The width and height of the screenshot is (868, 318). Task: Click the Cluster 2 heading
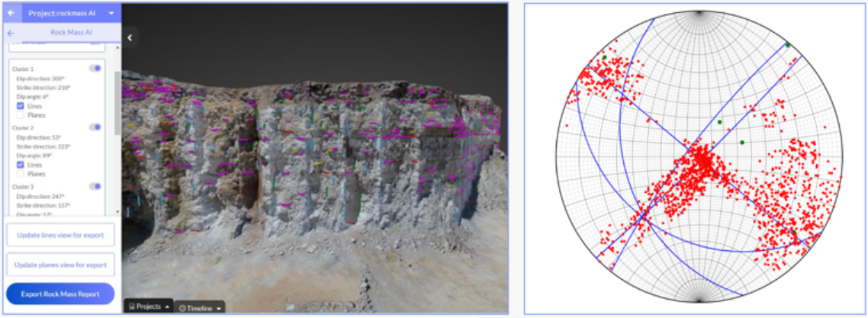click(x=23, y=127)
